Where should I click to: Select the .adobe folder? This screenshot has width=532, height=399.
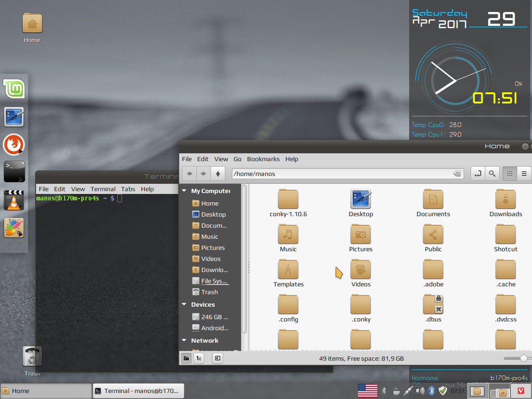433,273
